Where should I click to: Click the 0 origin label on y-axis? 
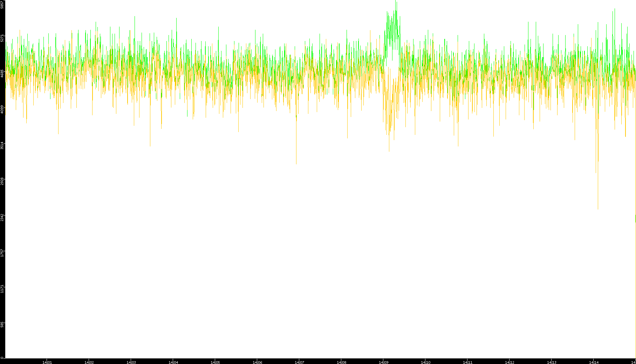(x=2, y=358)
